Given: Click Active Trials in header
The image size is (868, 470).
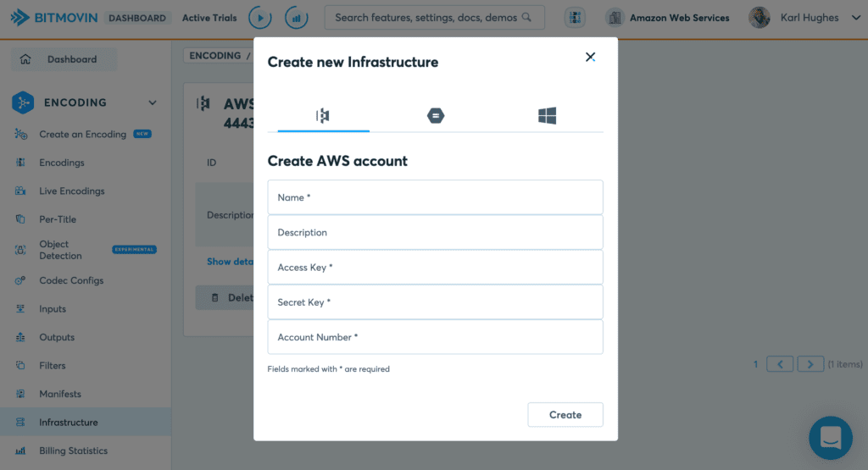Looking at the screenshot, I should [209, 18].
